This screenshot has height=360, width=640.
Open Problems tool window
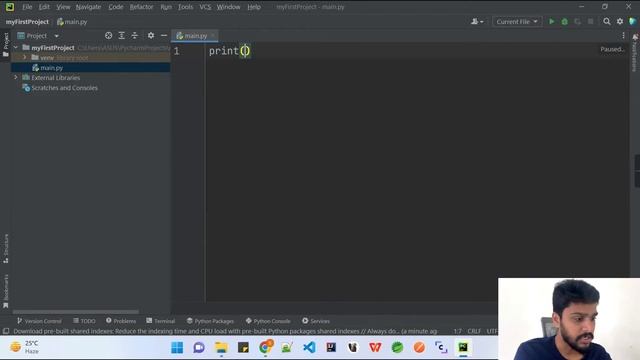(121, 321)
